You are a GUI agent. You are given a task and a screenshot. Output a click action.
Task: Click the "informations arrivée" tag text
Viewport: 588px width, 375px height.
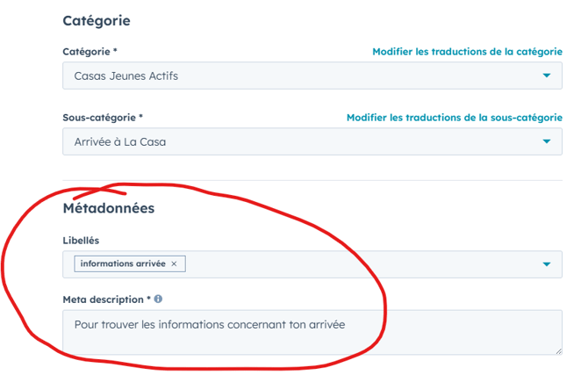coord(122,263)
